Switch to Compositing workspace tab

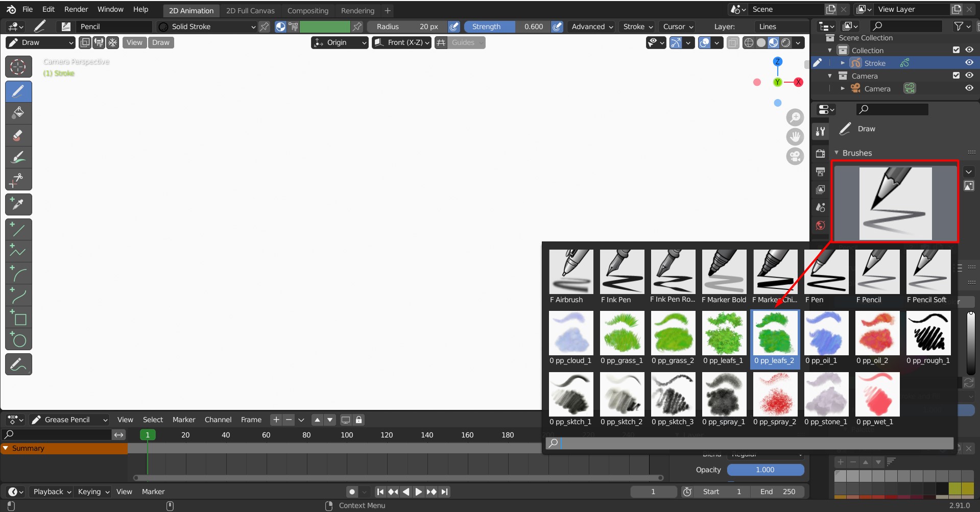pos(308,10)
